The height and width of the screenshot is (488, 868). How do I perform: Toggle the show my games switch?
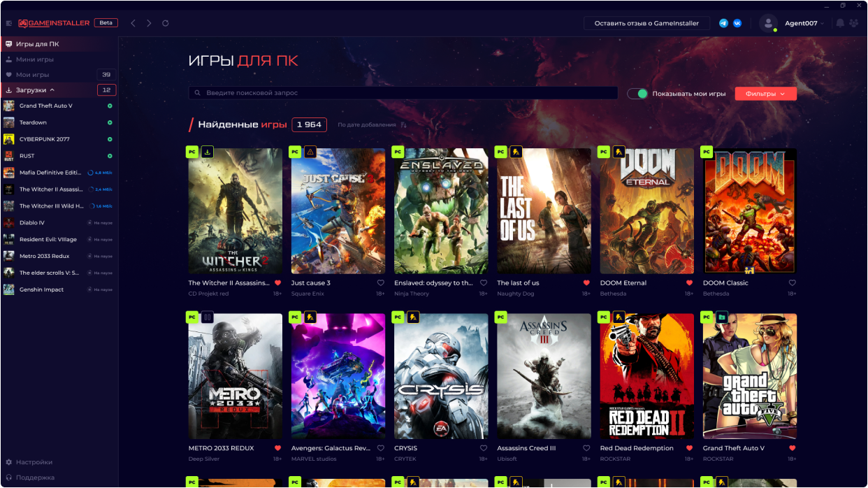pyautogui.click(x=637, y=94)
